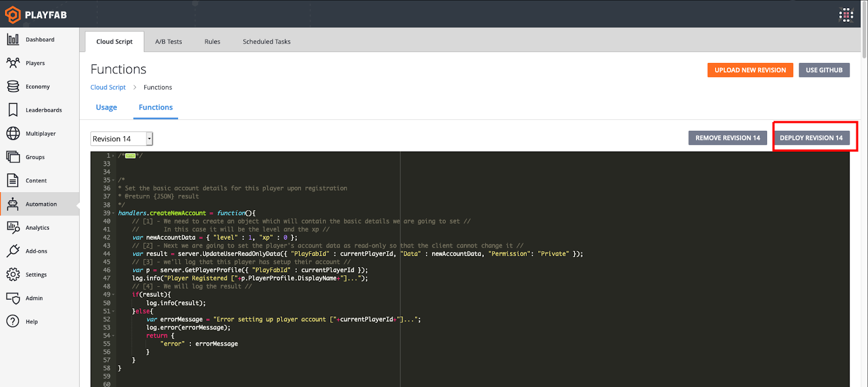Click the Deploy Revision 14 button
The height and width of the screenshot is (387, 868).
tap(811, 138)
